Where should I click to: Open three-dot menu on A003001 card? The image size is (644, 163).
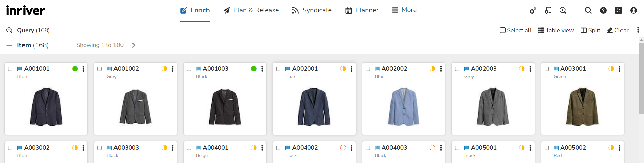(619, 69)
